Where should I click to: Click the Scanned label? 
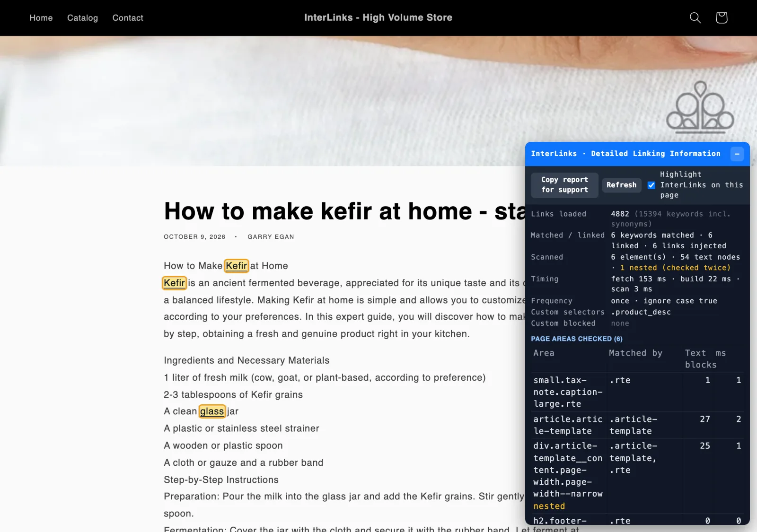coord(547,257)
